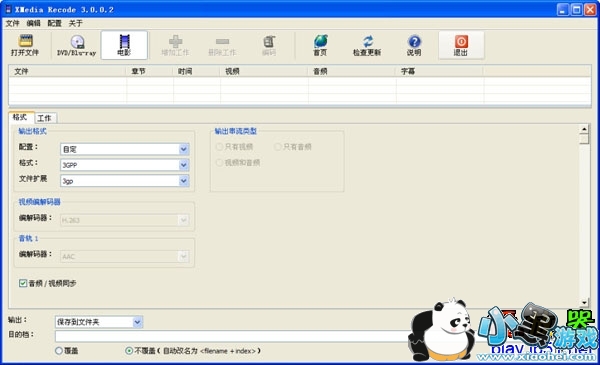Open the audio codec dropdown AAC
Screen dimensions: 600x365
click(184, 256)
